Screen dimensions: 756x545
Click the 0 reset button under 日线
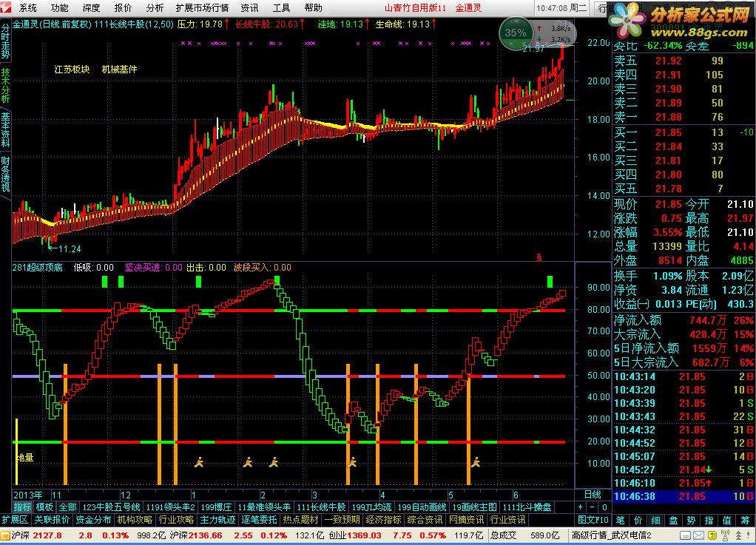click(604, 507)
